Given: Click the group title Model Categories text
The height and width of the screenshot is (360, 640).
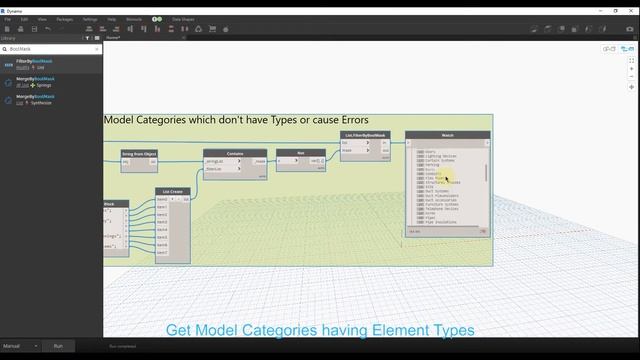Looking at the screenshot, I should (236, 120).
